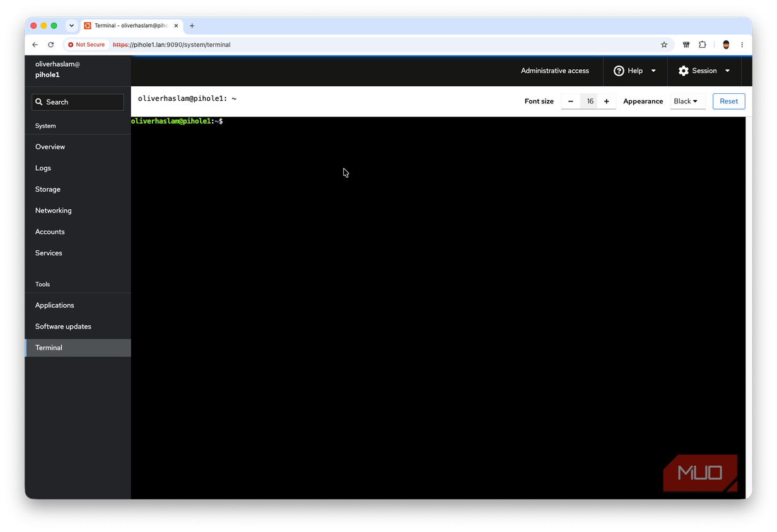The width and height of the screenshot is (777, 532).
Task: Decrease the font size with minus
Action: (x=571, y=101)
